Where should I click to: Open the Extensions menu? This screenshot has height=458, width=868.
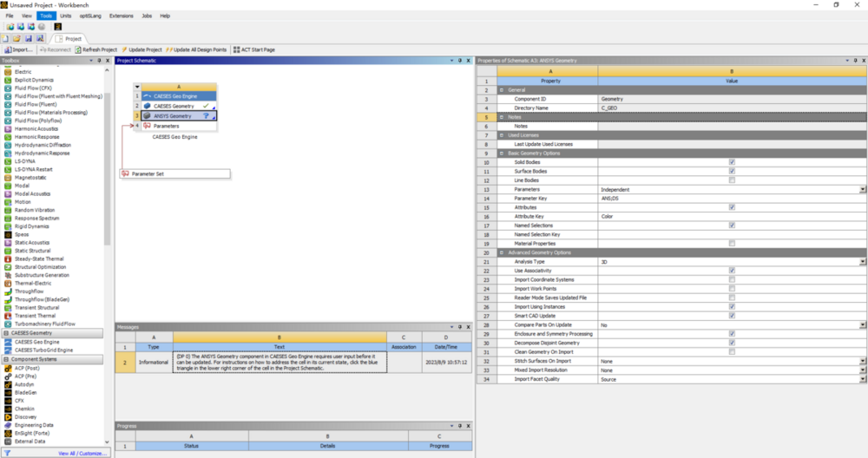click(122, 16)
